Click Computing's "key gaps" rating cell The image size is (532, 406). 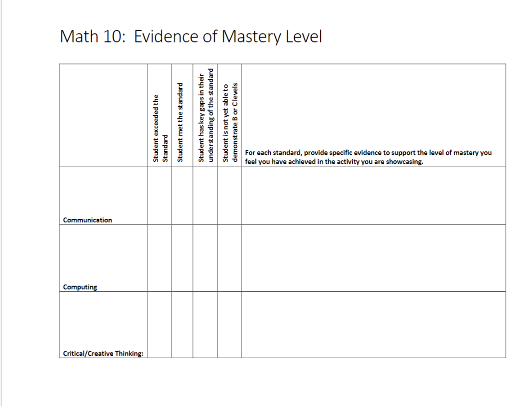pyautogui.click(x=204, y=257)
